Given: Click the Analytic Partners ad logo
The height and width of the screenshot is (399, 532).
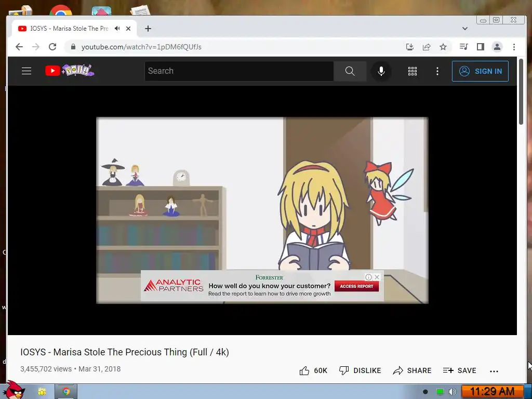Looking at the screenshot, I should [174, 286].
